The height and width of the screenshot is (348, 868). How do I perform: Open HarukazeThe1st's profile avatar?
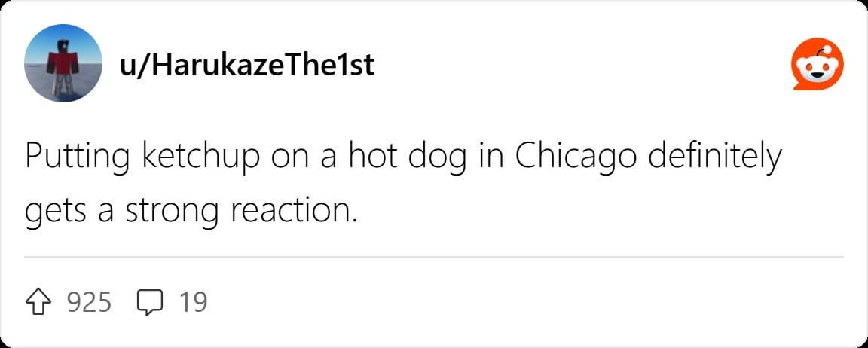click(x=63, y=63)
